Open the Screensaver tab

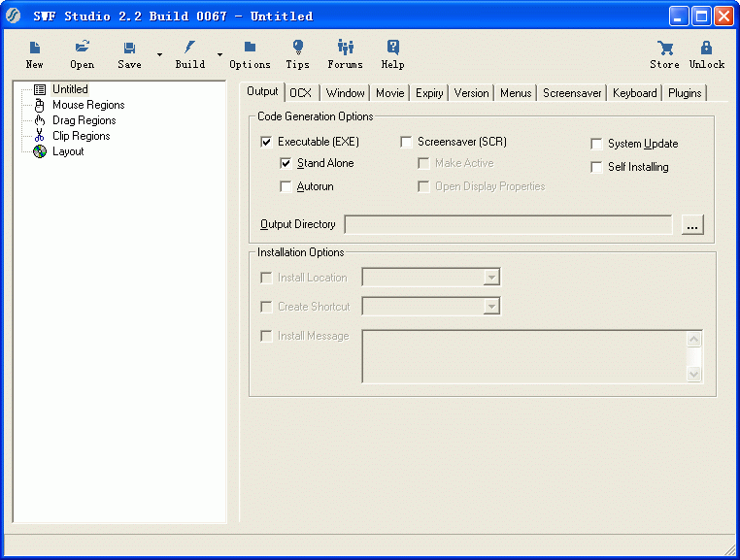pyautogui.click(x=572, y=93)
